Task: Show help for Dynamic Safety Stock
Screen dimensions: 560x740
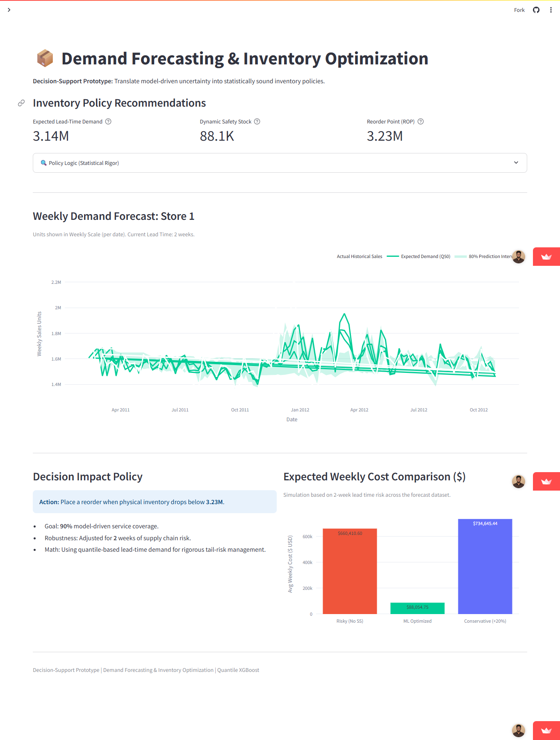Action: click(x=257, y=121)
